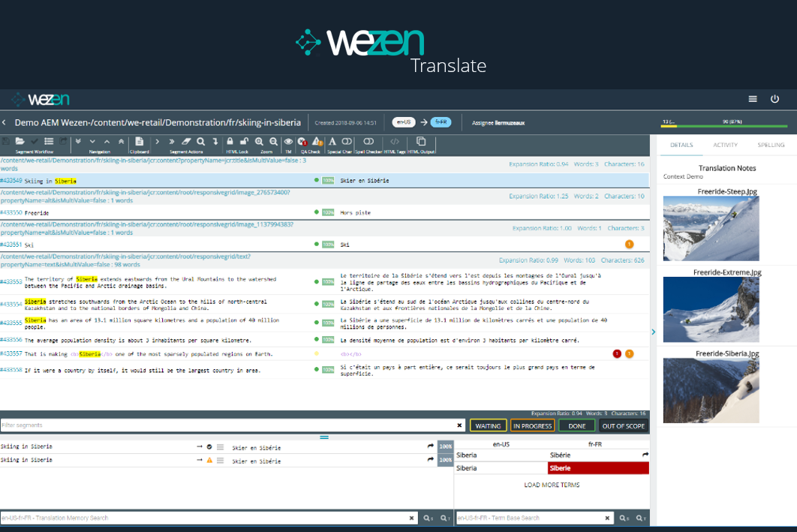This screenshot has height=532, width=797.
Task: Switch to the ACTIVITY tab
Action: [x=725, y=145]
